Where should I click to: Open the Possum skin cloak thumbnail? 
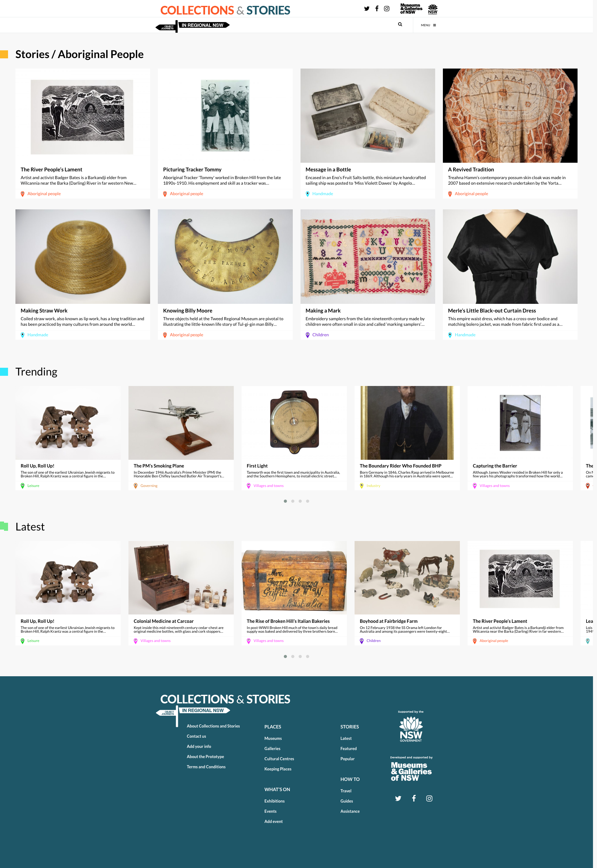(x=510, y=115)
